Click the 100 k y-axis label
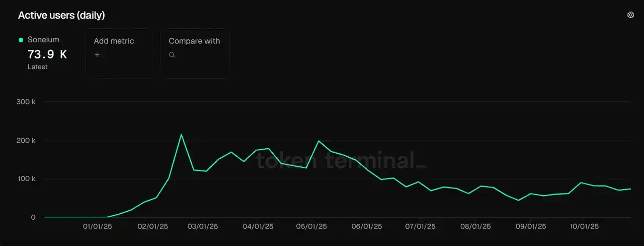This screenshot has height=246, width=644. (x=26, y=179)
